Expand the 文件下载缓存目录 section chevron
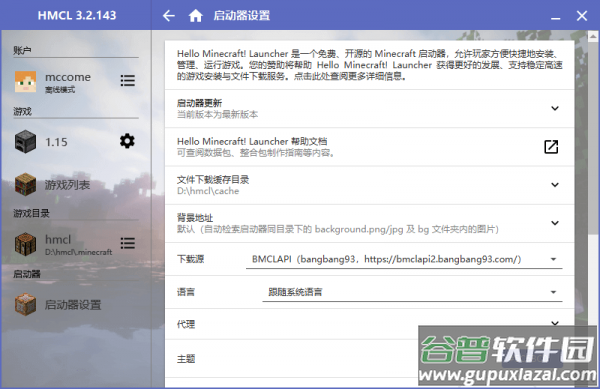Screen dimensions: 600x389 [x=555, y=185]
